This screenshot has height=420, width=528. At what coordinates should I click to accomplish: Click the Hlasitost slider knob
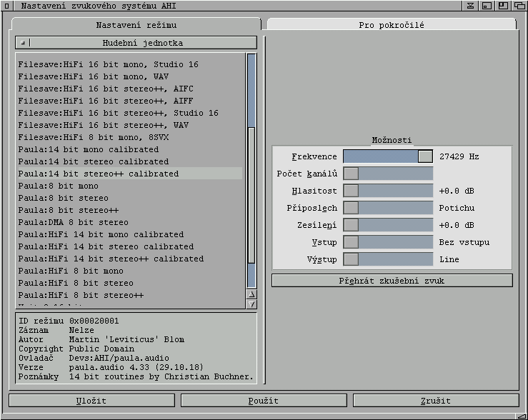(351, 191)
